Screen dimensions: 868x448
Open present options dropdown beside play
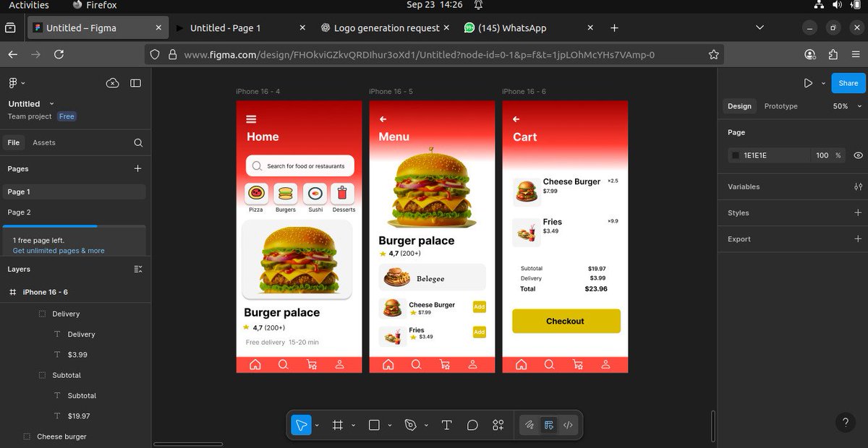(x=823, y=84)
